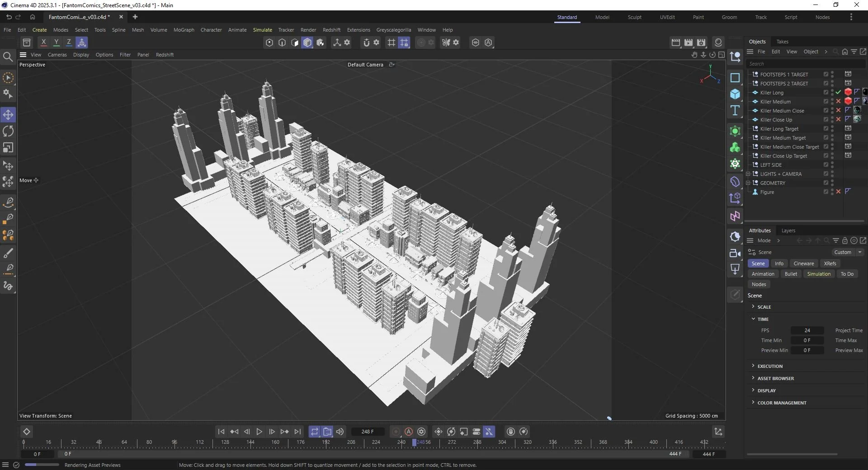Add a Cube primitive from the object palette

click(735, 94)
